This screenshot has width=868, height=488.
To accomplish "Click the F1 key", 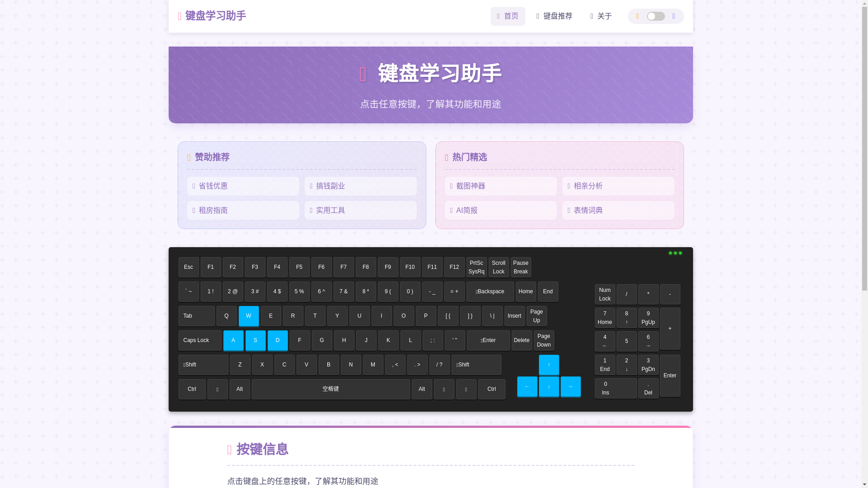I will [211, 267].
